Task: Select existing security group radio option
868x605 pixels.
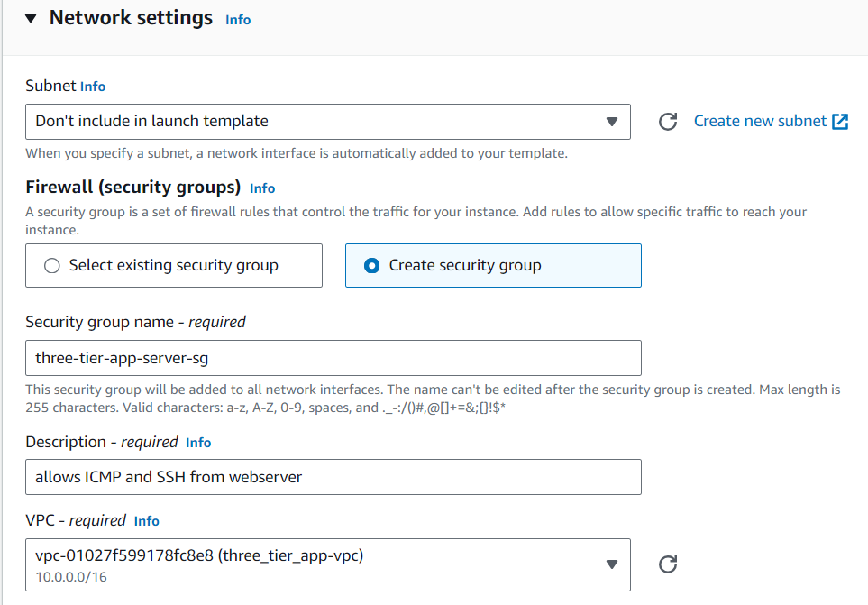Action: pos(174,266)
